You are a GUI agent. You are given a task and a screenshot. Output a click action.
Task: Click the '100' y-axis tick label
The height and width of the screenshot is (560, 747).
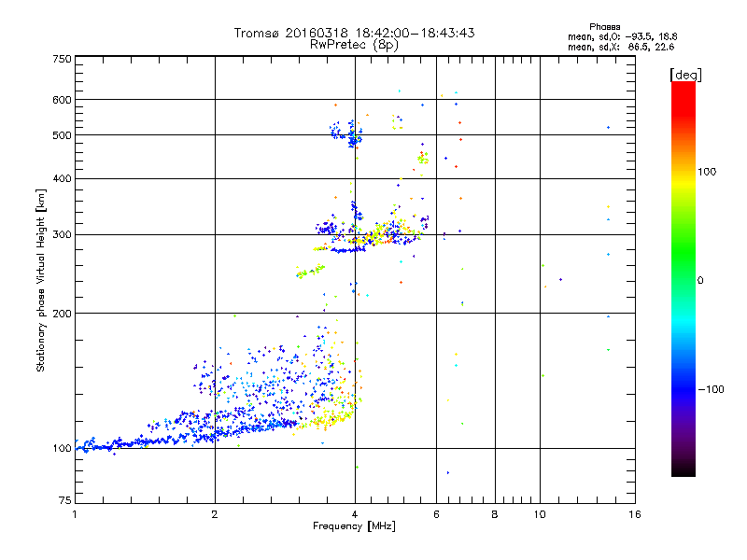click(x=62, y=449)
